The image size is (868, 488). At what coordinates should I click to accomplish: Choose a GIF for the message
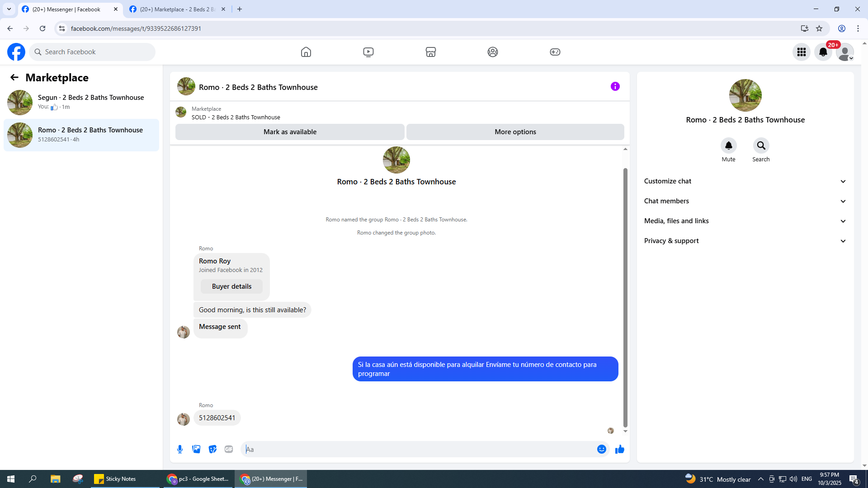(229, 449)
